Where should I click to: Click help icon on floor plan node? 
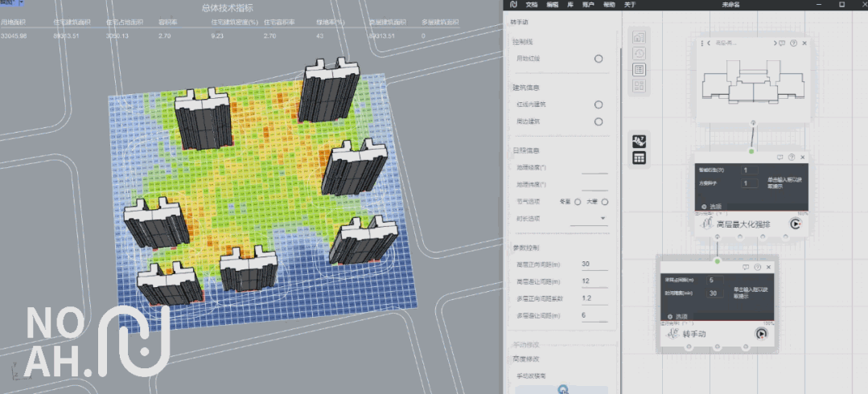pyautogui.click(x=793, y=43)
